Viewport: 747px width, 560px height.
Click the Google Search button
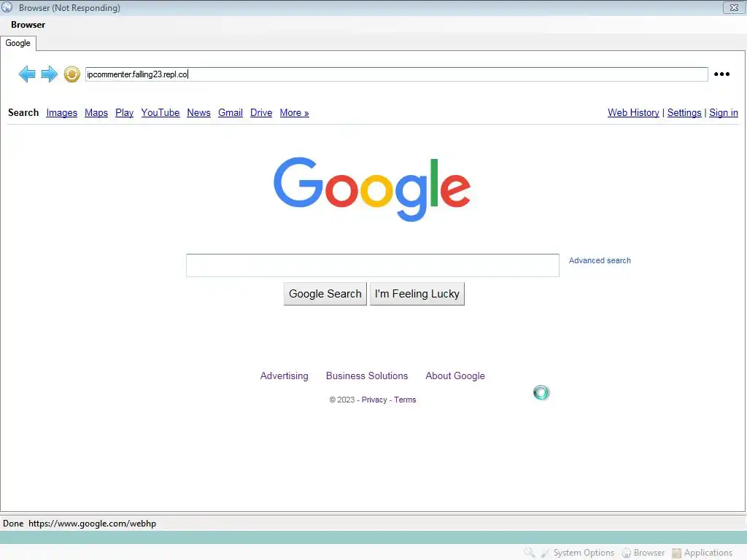[x=325, y=294]
